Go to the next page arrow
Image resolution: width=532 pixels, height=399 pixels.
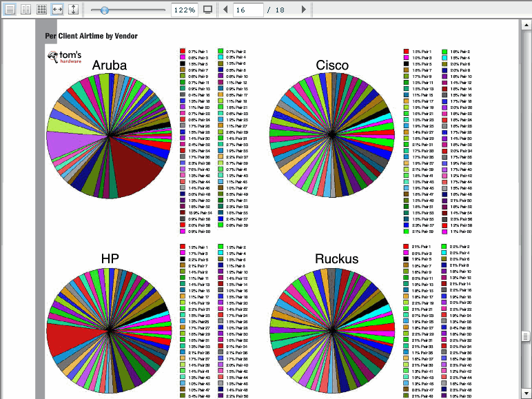point(304,10)
